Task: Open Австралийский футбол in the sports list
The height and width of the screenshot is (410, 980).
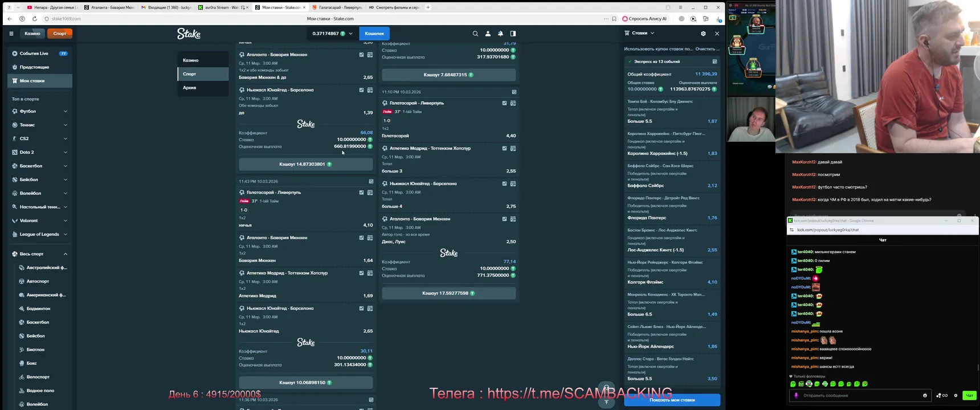Action: click(x=42, y=268)
